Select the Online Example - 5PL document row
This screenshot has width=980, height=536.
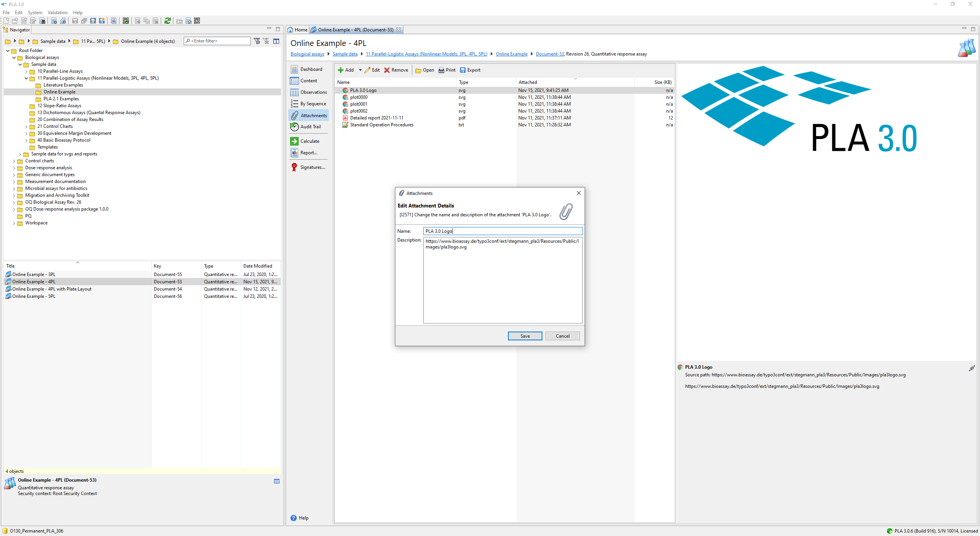click(142, 296)
